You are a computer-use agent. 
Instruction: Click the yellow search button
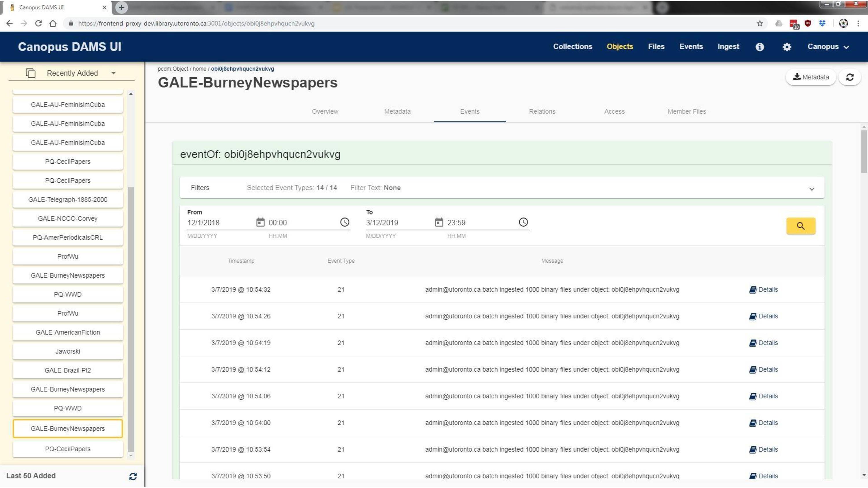pyautogui.click(x=801, y=226)
